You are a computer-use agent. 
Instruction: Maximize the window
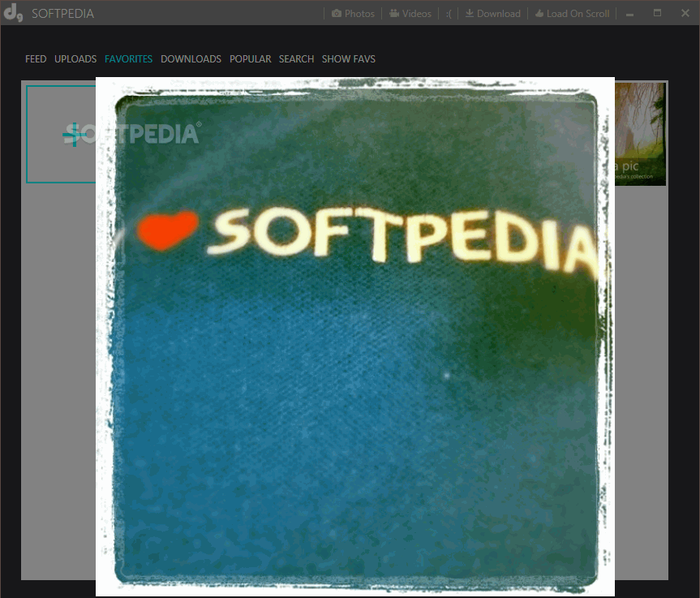click(657, 13)
